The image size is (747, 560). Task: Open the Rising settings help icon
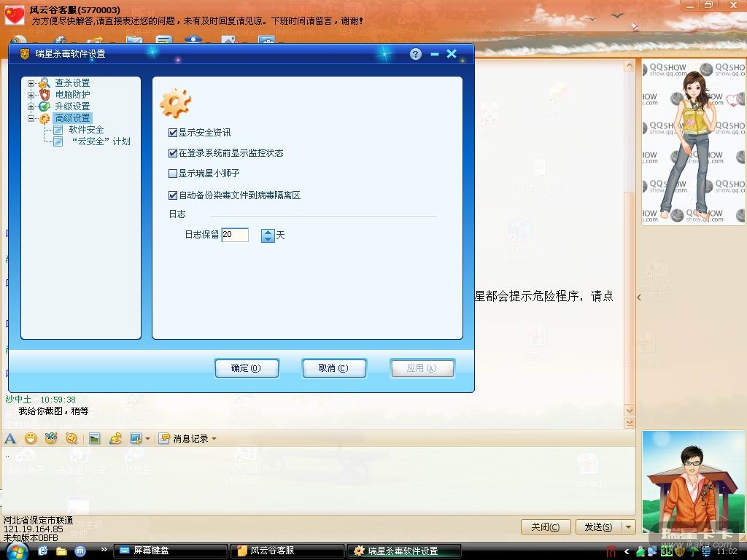[x=415, y=54]
